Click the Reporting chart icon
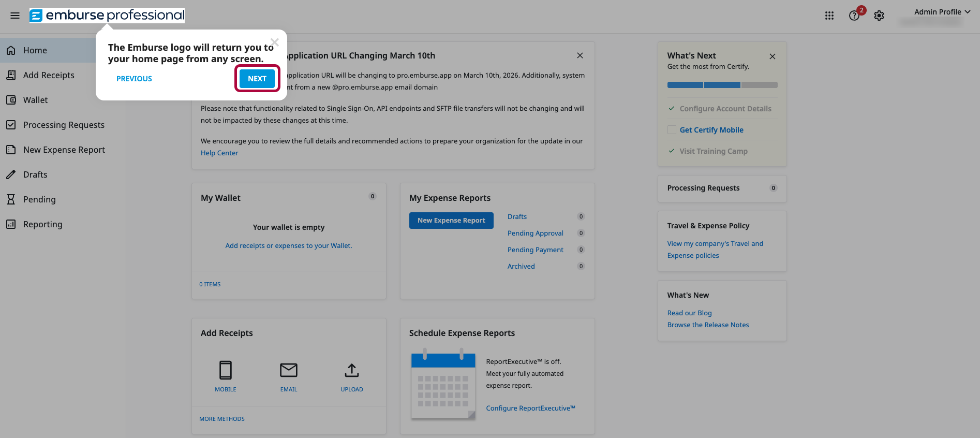This screenshot has width=980, height=438. click(11, 224)
